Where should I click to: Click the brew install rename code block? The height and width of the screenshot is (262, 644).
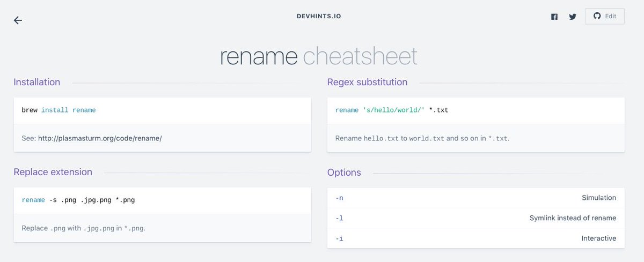[x=59, y=110]
